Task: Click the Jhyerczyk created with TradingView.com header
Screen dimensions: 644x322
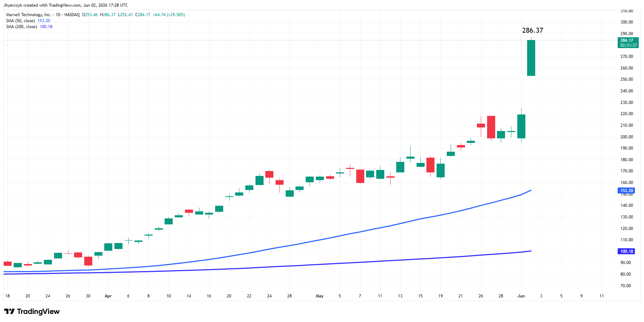Action: click(x=66, y=5)
